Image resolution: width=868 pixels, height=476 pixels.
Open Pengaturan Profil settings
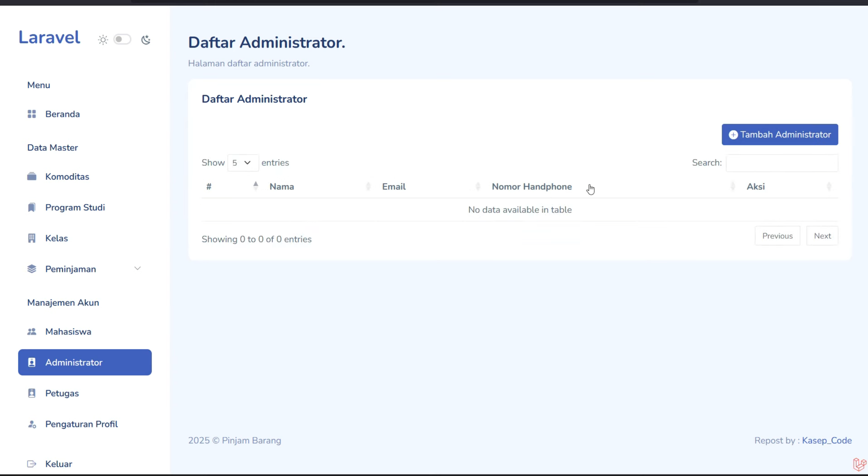point(85,424)
